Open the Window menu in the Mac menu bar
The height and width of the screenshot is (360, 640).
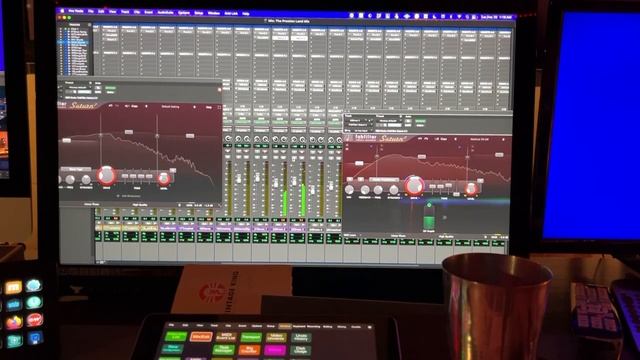(214, 13)
